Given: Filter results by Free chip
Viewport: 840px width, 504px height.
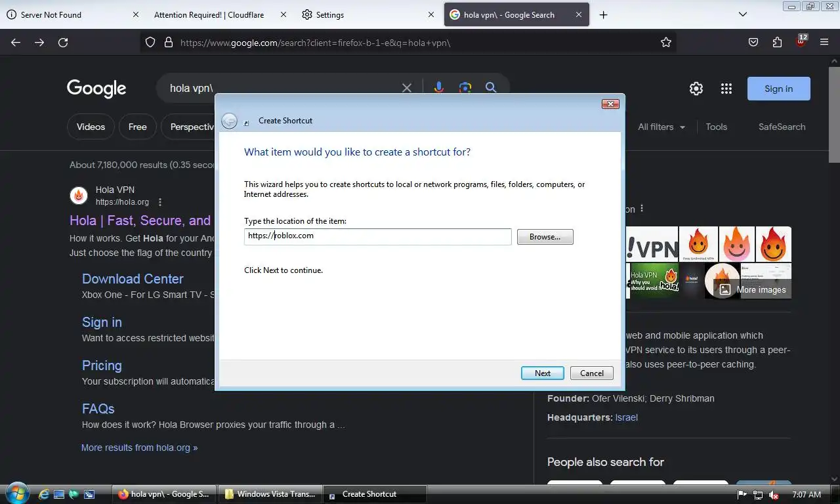Looking at the screenshot, I should click(138, 127).
